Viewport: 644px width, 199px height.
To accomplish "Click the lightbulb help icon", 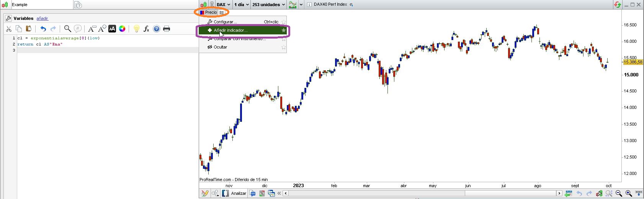I will coord(136,29).
